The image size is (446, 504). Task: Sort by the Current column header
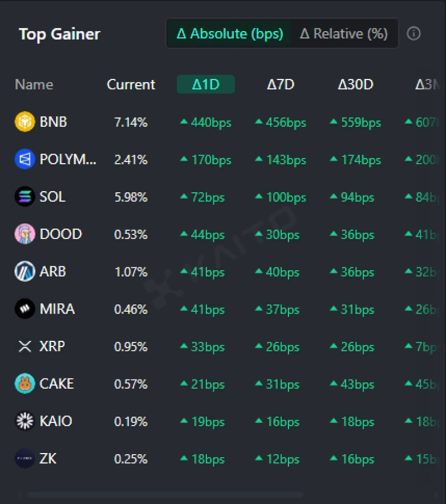coord(131,85)
